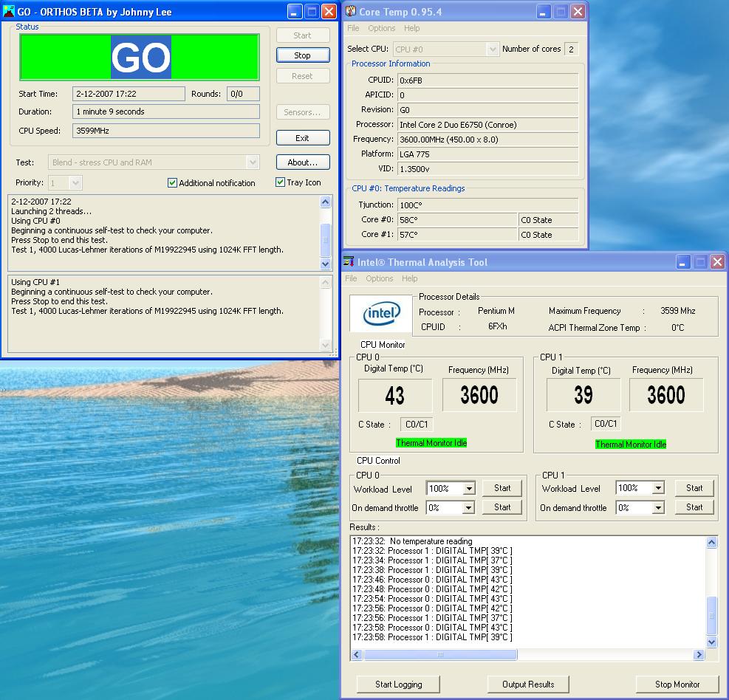Screen dimensions: 729x700
Task: Click CPU 1 'Thermal Monitor Idle' status label
Action: [x=631, y=445]
